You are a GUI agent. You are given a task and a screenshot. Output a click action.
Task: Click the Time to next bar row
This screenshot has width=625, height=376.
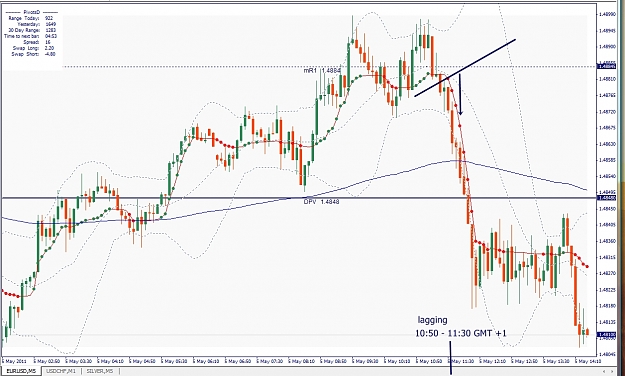pyautogui.click(x=30, y=36)
